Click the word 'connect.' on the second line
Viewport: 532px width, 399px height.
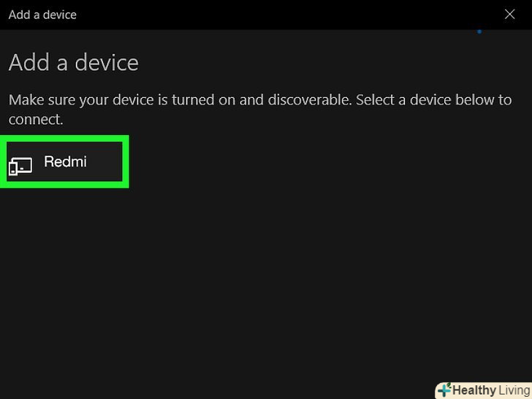(36, 119)
